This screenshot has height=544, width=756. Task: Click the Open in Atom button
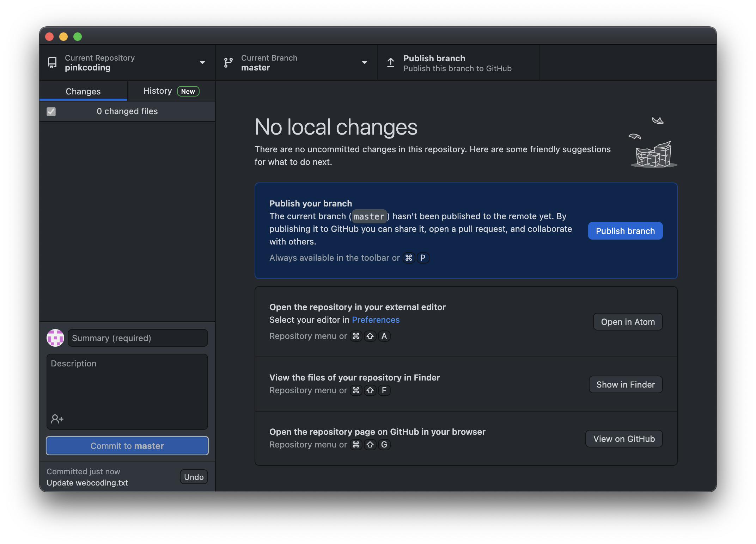[x=628, y=322]
